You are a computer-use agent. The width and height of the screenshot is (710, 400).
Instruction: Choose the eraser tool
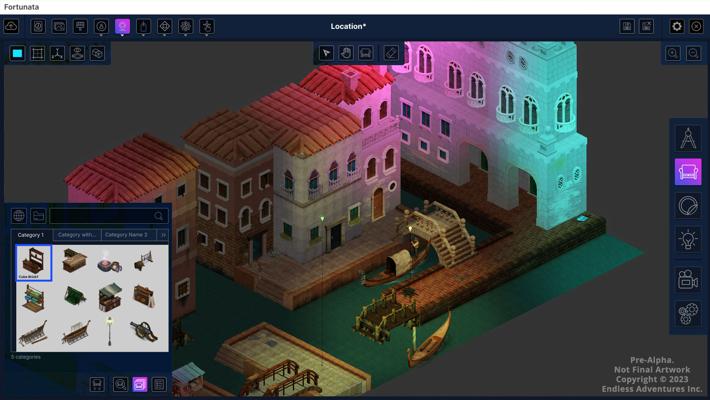pyautogui.click(x=391, y=53)
